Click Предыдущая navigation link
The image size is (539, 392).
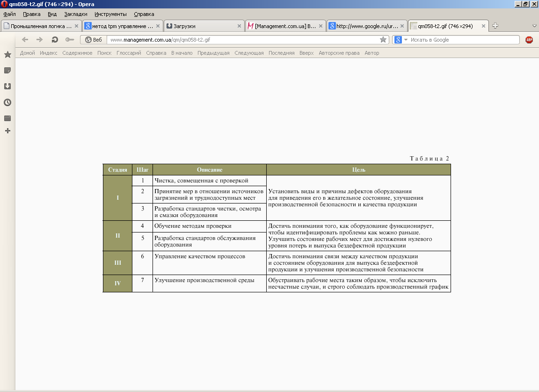tap(213, 53)
